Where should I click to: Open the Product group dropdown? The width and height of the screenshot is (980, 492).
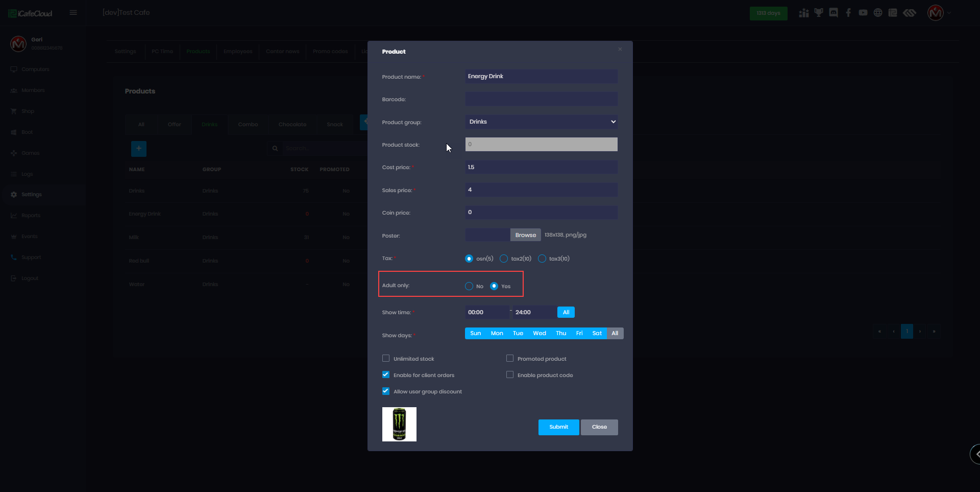tap(542, 122)
